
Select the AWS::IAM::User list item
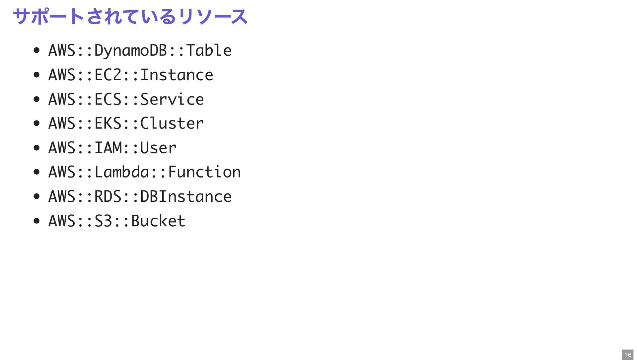click(112, 148)
